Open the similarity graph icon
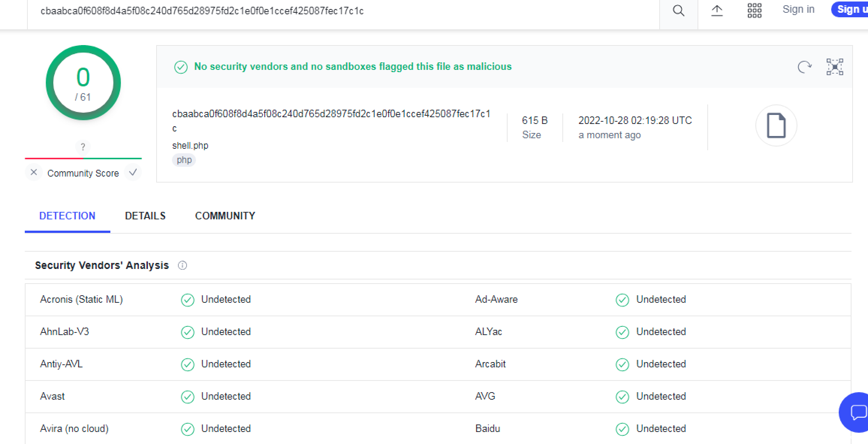Viewport: 868px width, 444px height. point(835,67)
